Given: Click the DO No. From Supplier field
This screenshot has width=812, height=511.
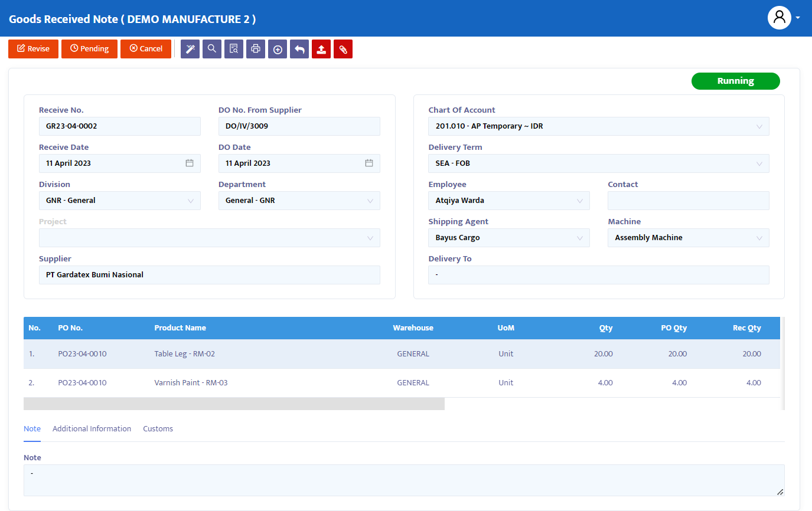Looking at the screenshot, I should coord(299,126).
